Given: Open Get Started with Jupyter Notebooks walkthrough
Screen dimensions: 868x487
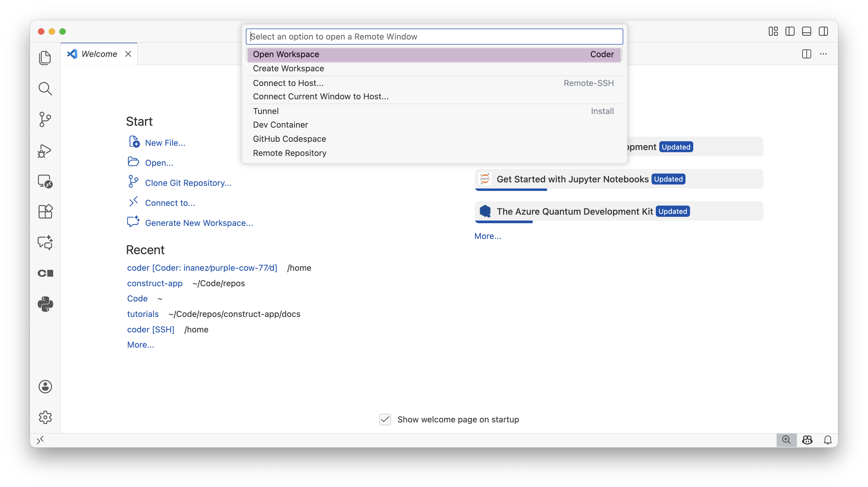Looking at the screenshot, I should (619, 180).
